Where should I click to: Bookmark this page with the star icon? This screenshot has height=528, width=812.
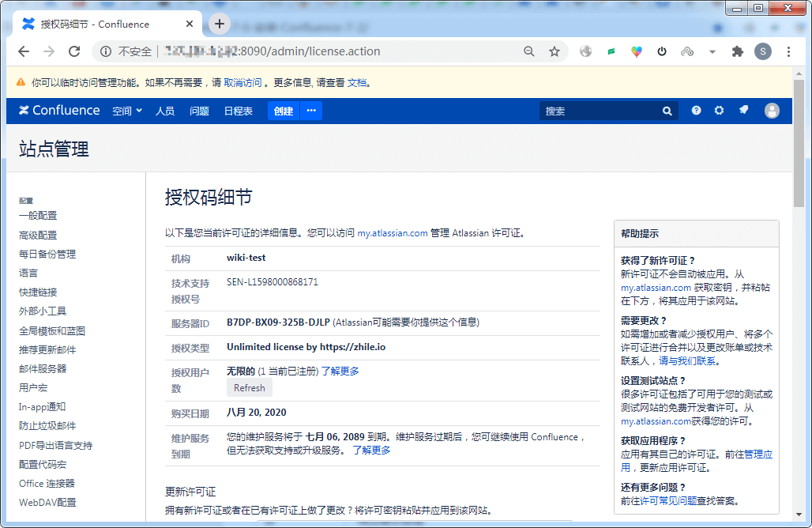[x=554, y=51]
